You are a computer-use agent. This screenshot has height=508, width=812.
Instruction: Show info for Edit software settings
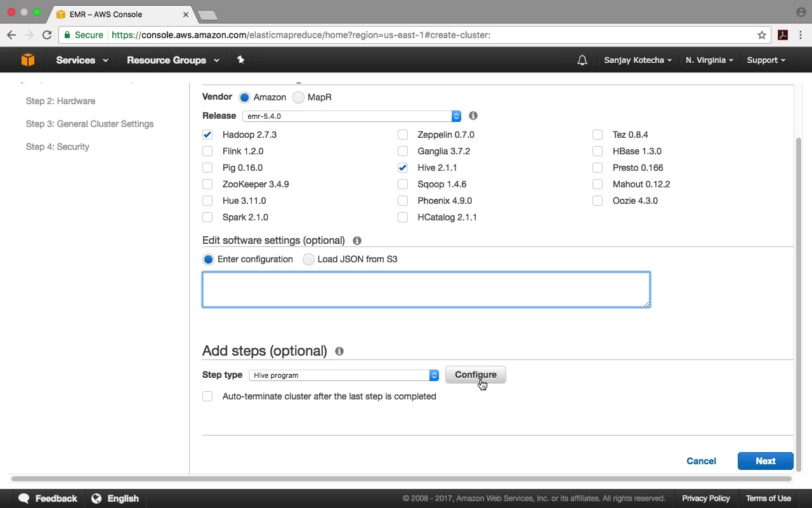(357, 241)
